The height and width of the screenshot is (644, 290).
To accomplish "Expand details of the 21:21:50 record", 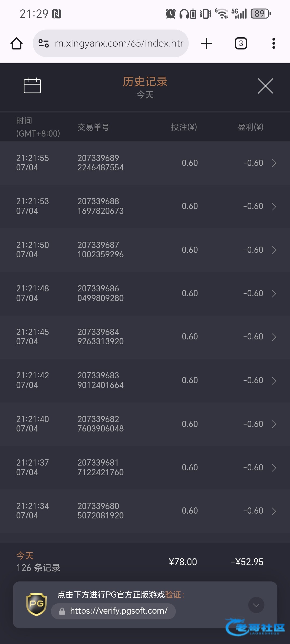I will coord(274,250).
